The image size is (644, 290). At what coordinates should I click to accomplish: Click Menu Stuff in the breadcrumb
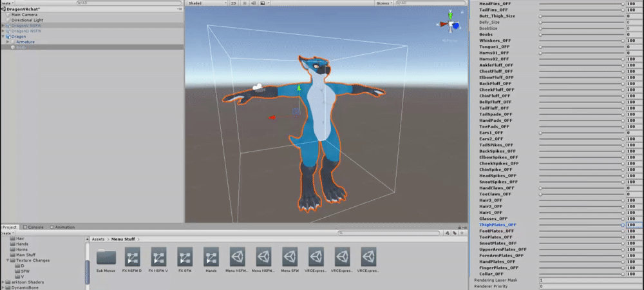[x=124, y=238]
